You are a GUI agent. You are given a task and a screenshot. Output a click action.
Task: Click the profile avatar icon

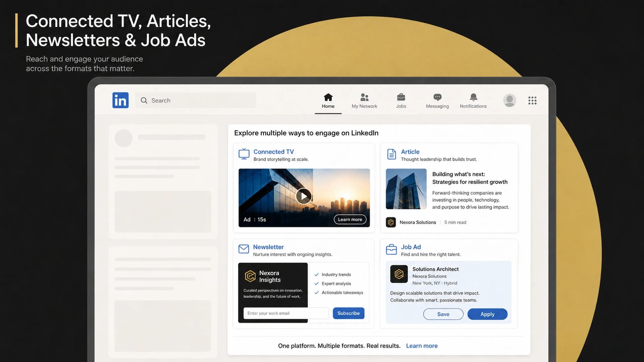[509, 100]
